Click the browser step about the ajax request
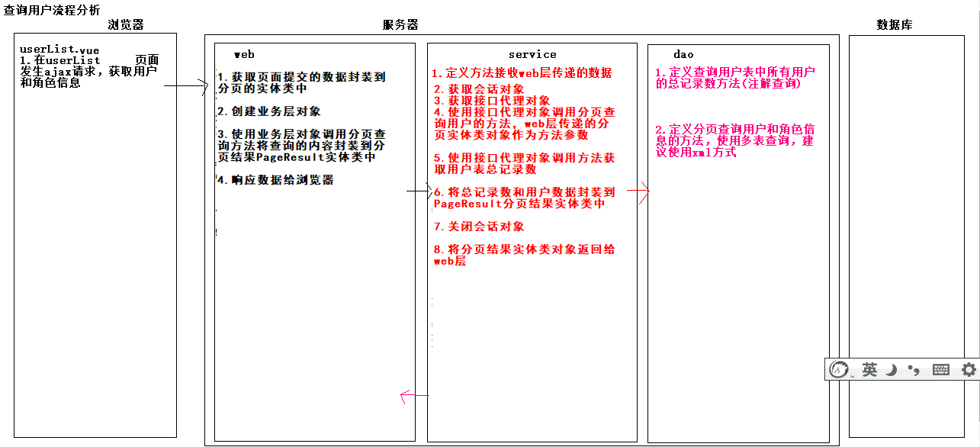 coord(89,71)
